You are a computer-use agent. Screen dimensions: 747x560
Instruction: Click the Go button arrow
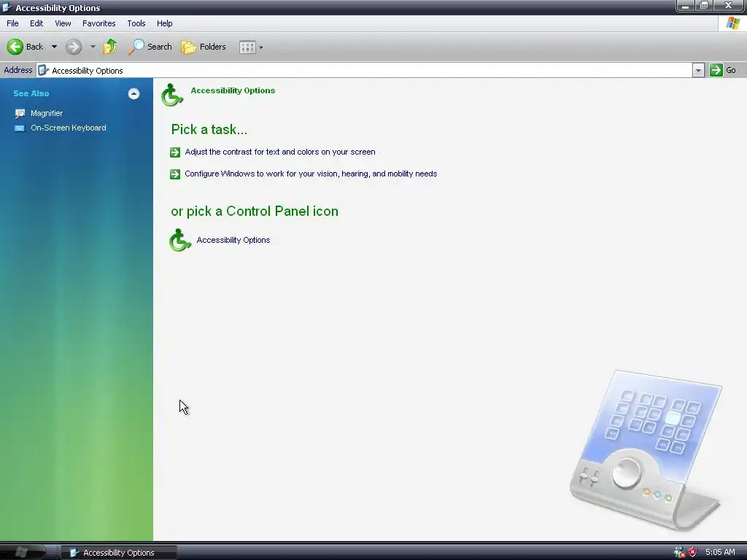(x=716, y=70)
